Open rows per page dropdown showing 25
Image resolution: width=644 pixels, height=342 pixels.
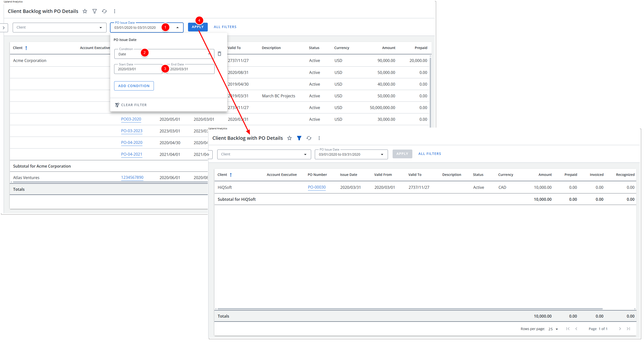[x=553, y=329]
